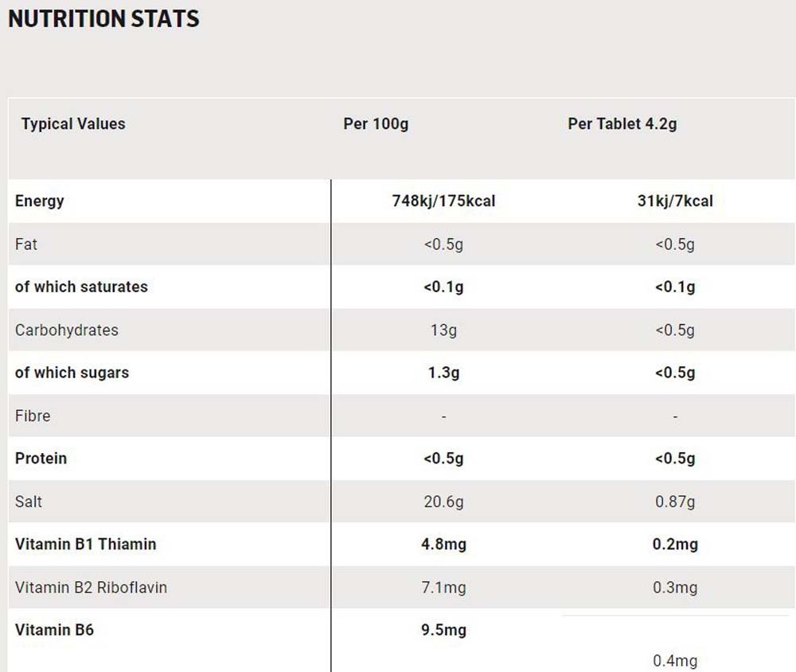Image resolution: width=796 pixels, height=672 pixels.
Task: Click the of which saturates label
Action: click(x=81, y=287)
